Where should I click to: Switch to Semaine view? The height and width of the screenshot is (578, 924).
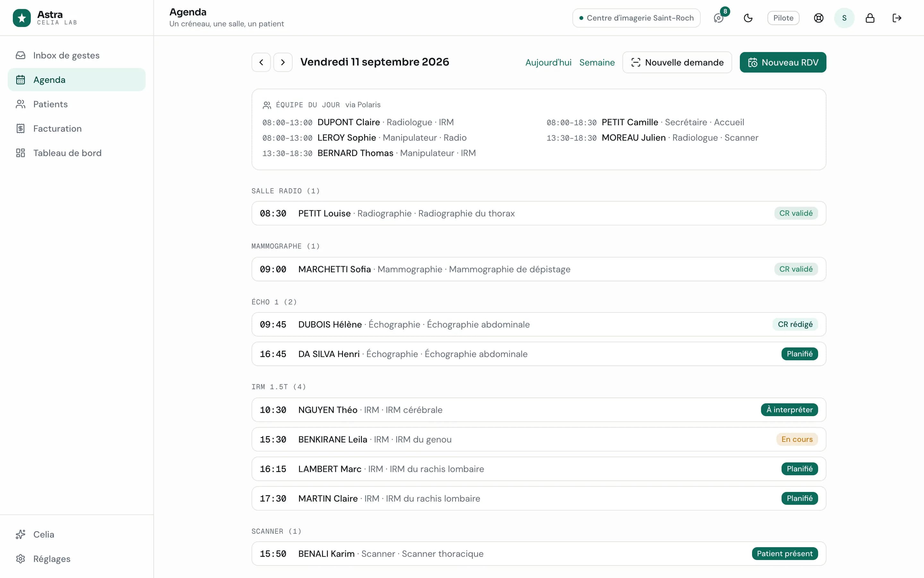[x=597, y=62]
